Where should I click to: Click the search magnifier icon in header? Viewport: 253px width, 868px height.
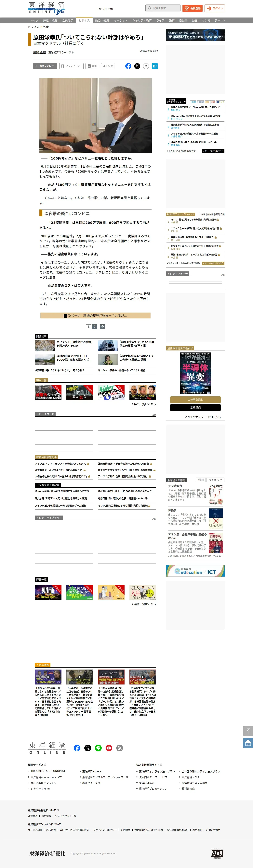click(x=150, y=8)
